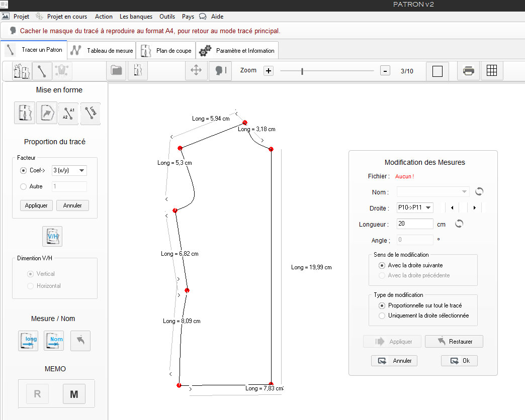
Task: Click the Longueur input field
Action: pos(415,224)
